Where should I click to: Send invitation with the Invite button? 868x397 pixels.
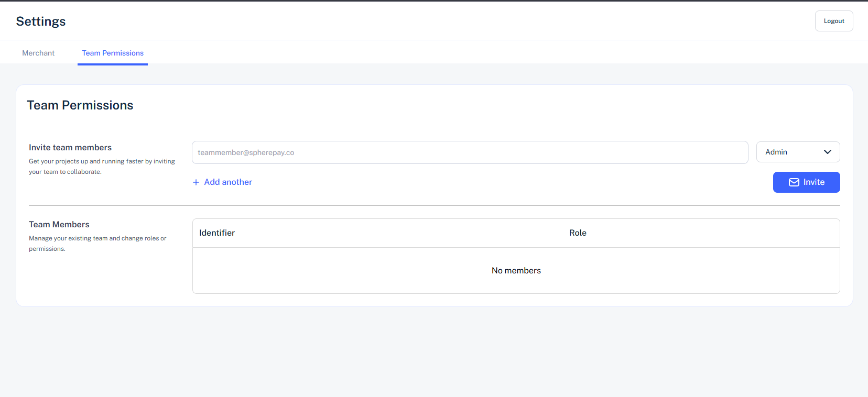[x=806, y=182]
